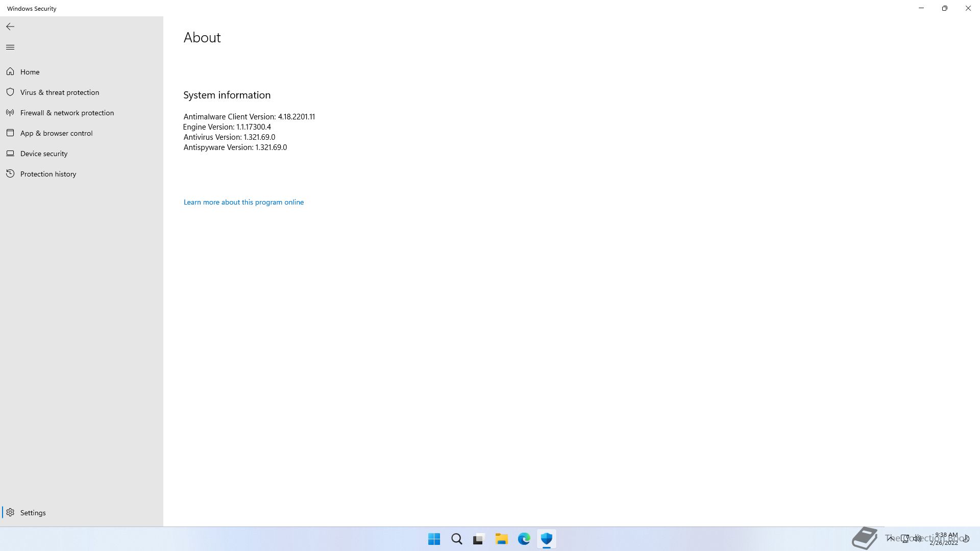Click the network icon in the system tray

904,539
